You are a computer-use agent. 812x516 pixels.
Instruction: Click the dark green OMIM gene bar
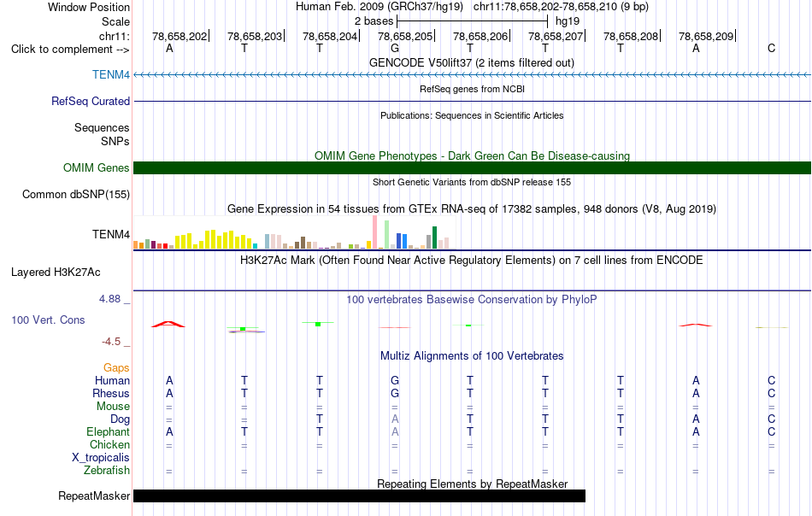point(472,167)
